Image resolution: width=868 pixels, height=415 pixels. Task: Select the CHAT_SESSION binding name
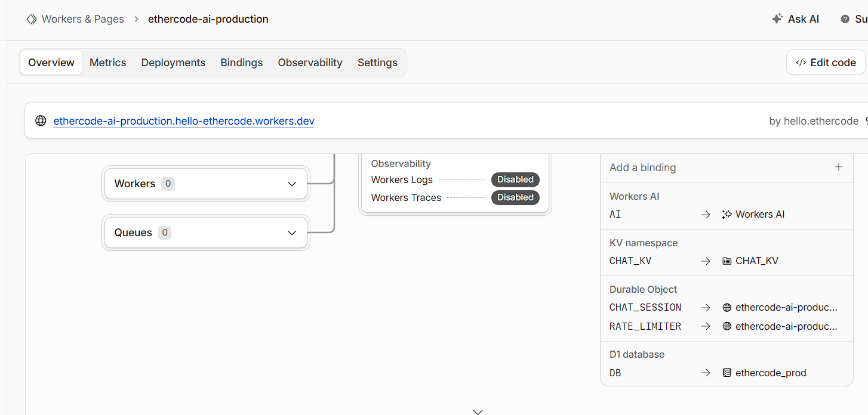[x=645, y=308]
